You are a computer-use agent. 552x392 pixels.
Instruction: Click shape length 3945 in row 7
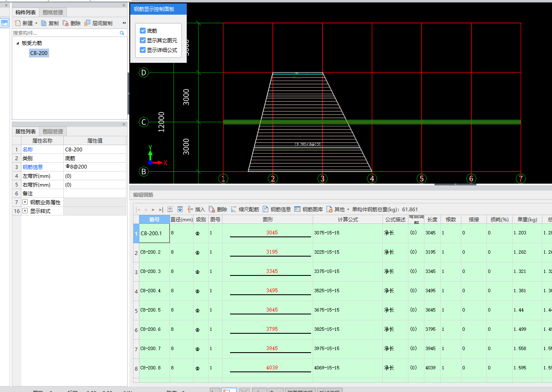coord(272,348)
